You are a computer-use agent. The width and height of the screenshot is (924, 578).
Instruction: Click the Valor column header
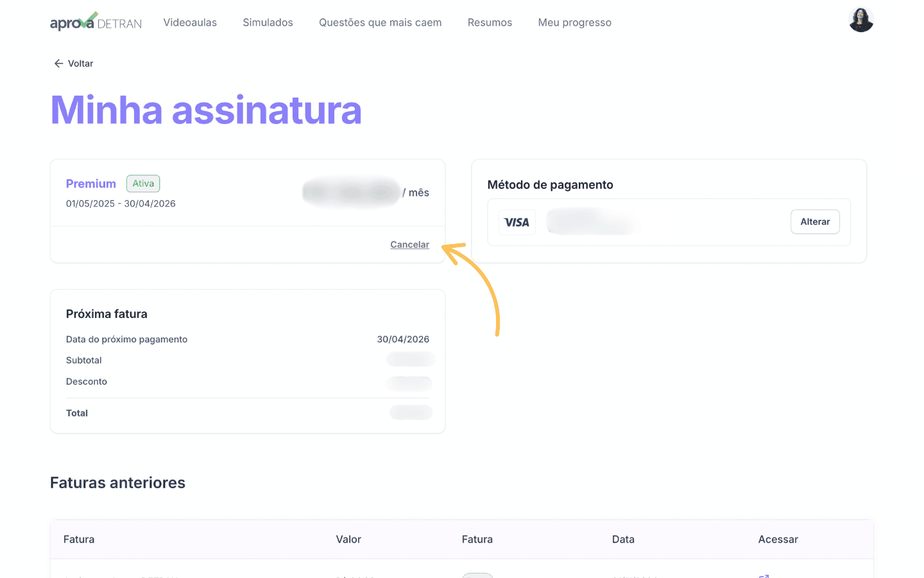click(x=348, y=539)
